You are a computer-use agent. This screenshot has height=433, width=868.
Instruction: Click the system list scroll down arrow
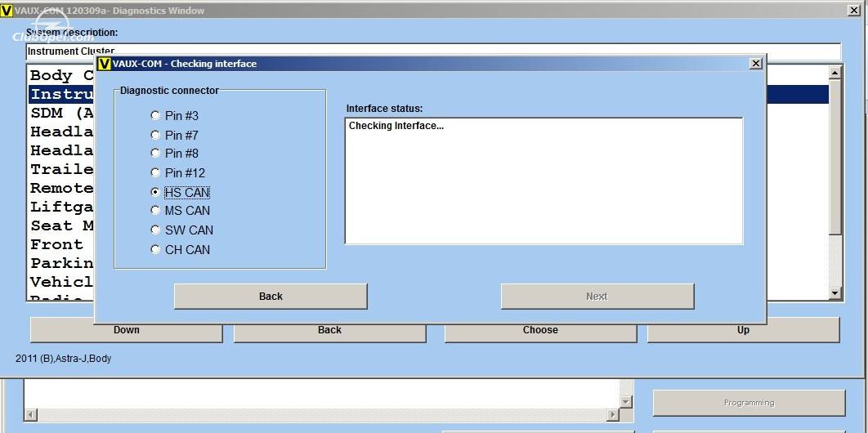835,293
